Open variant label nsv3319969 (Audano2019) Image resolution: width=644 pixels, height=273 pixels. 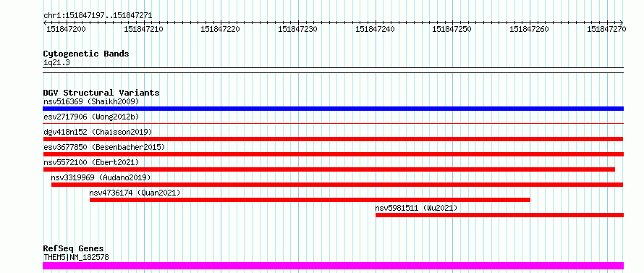click(101, 177)
